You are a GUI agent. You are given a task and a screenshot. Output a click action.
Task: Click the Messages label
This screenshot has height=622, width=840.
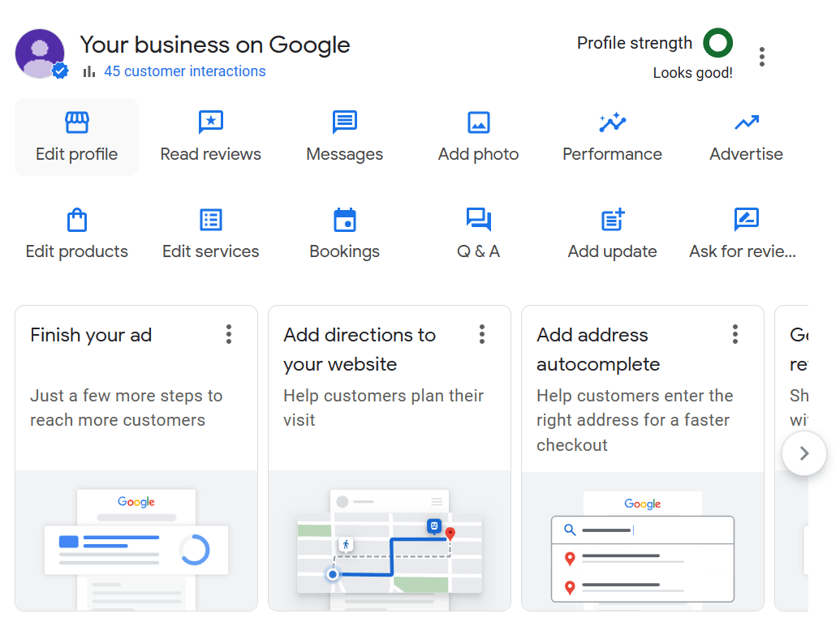tap(344, 154)
